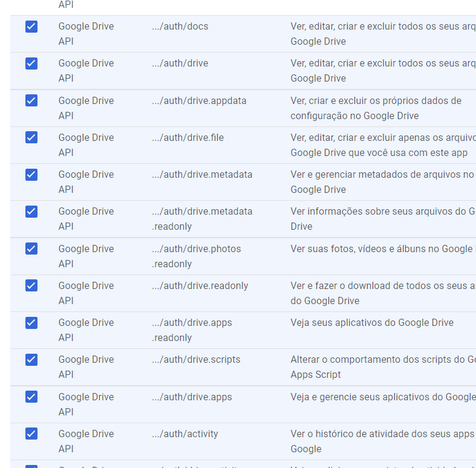Image resolution: width=476 pixels, height=468 pixels.
Task: Deselect the .../auth/drive.apps checkbox
Action: [x=31, y=397]
